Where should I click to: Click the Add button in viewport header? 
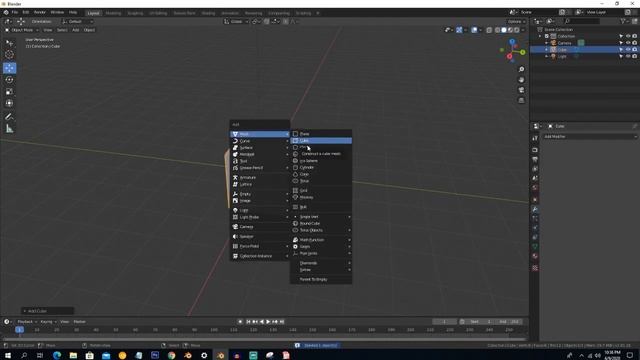coord(76,30)
